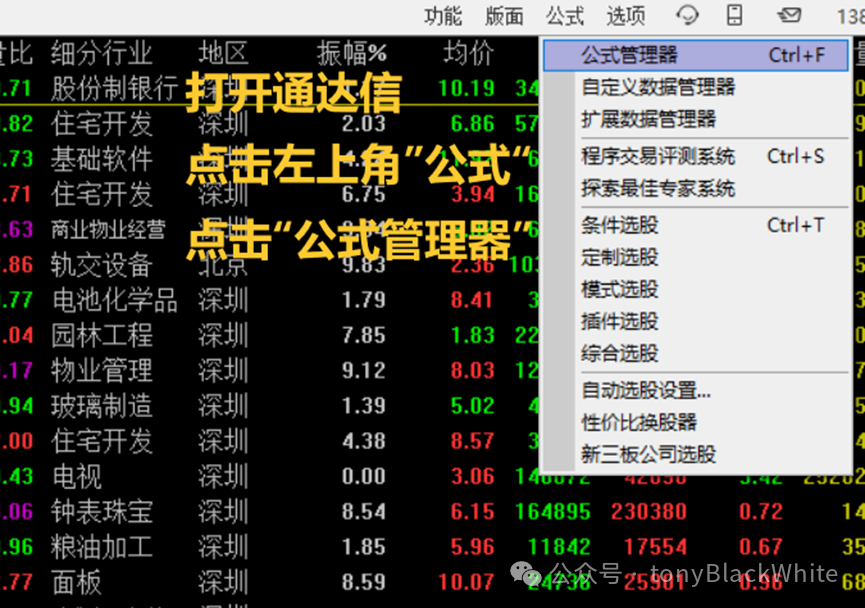Select the 粮油加工 row
Screen dimensions: 865x608
[x=432, y=547]
